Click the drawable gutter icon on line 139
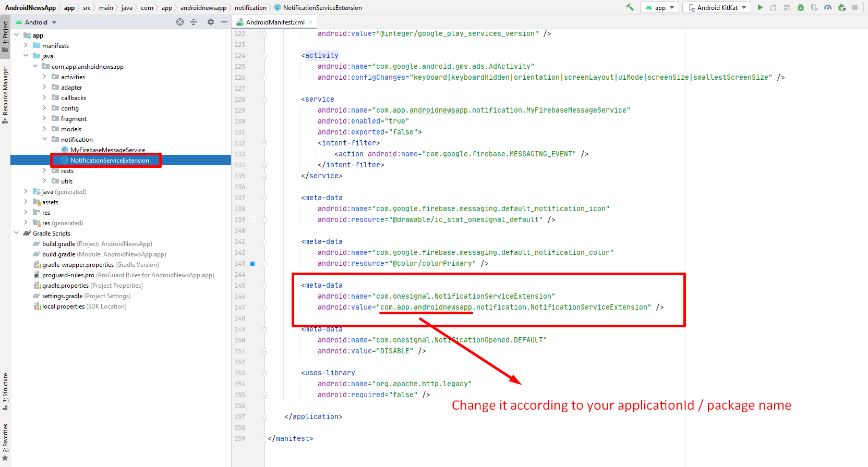 [252, 219]
